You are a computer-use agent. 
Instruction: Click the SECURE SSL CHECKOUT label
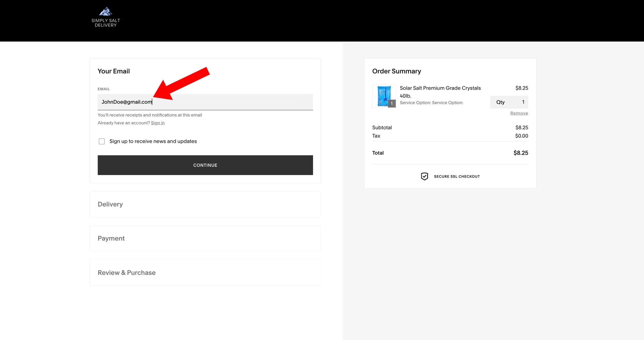pos(457,176)
